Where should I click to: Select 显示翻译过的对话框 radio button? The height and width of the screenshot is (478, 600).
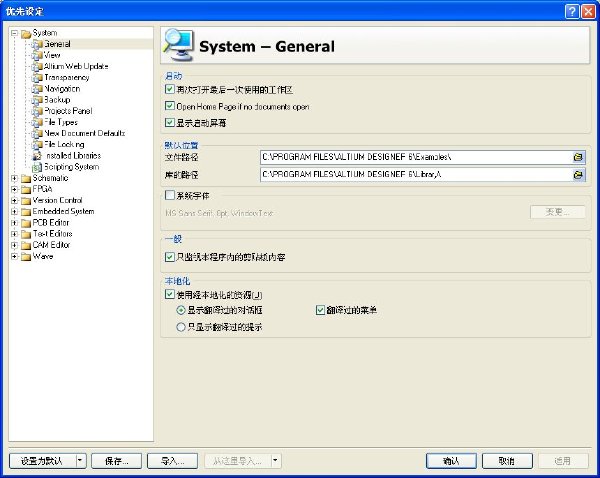click(181, 310)
